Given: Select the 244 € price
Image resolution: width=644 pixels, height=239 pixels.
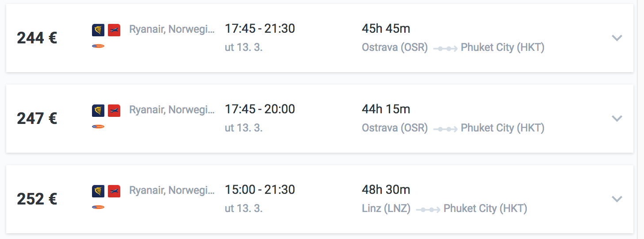Looking at the screenshot, I should pos(37,38).
